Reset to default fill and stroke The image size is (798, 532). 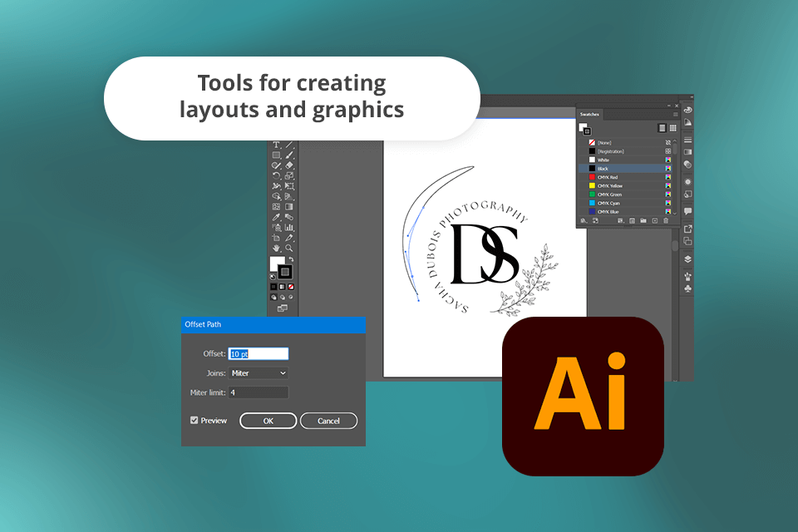(273, 277)
